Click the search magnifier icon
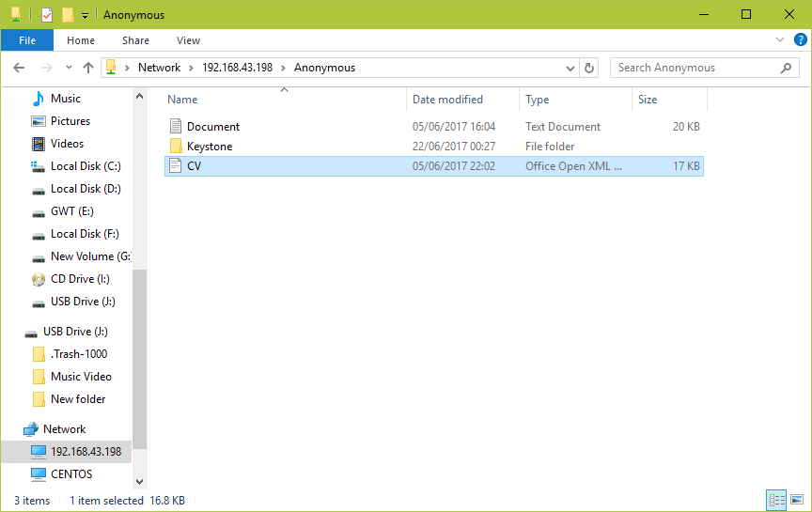Image resolution: width=812 pixels, height=512 pixels. click(x=786, y=68)
